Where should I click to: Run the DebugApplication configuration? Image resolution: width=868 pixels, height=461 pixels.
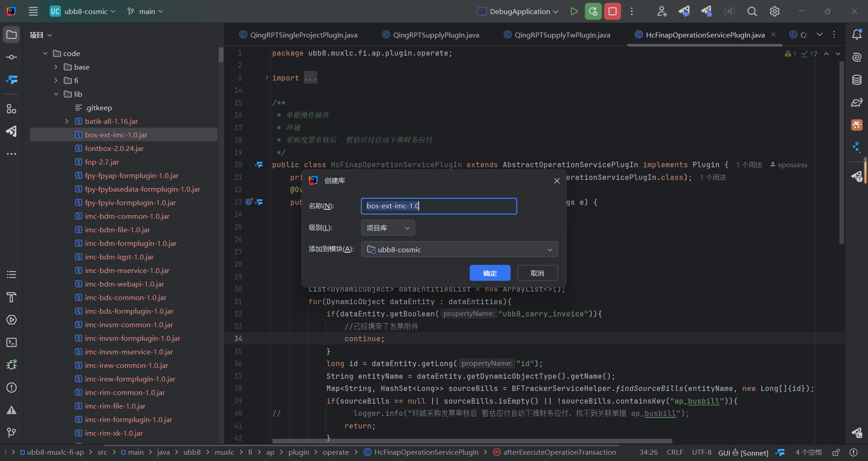coord(574,11)
